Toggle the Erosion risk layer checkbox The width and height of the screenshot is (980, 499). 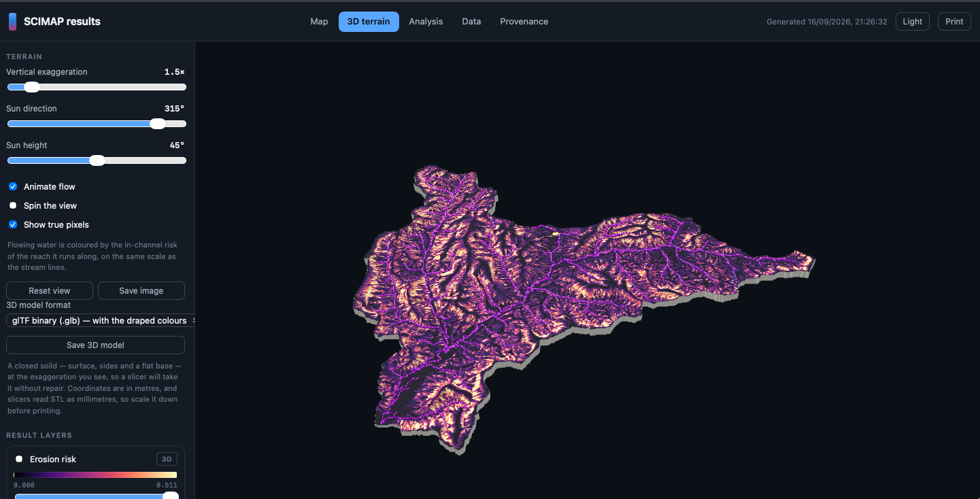pos(19,459)
